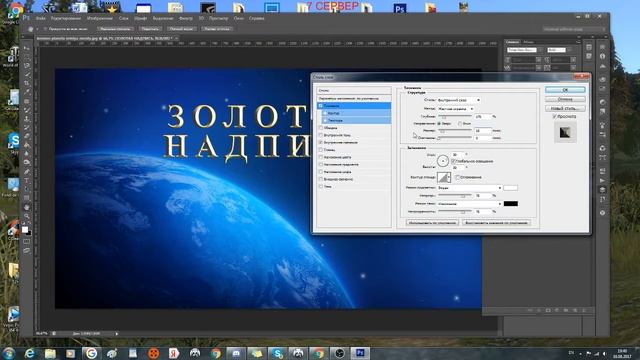Open the Файл menu
The image size is (640, 360).
click(40, 18)
